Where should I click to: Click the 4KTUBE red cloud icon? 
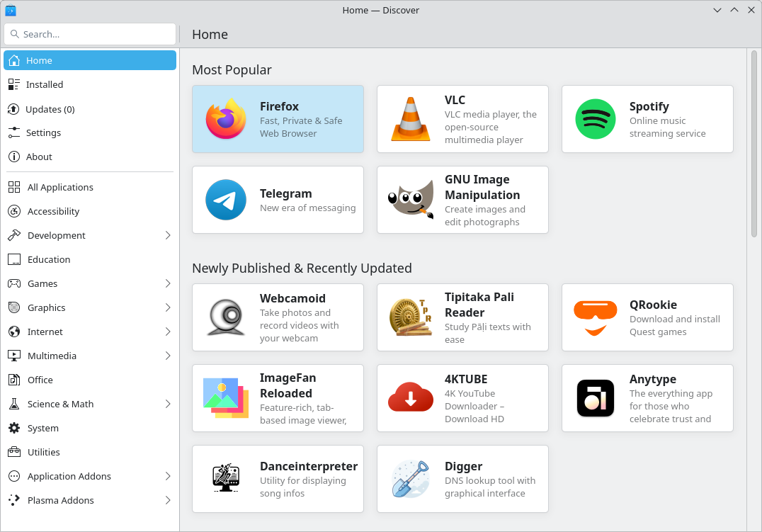(411, 397)
